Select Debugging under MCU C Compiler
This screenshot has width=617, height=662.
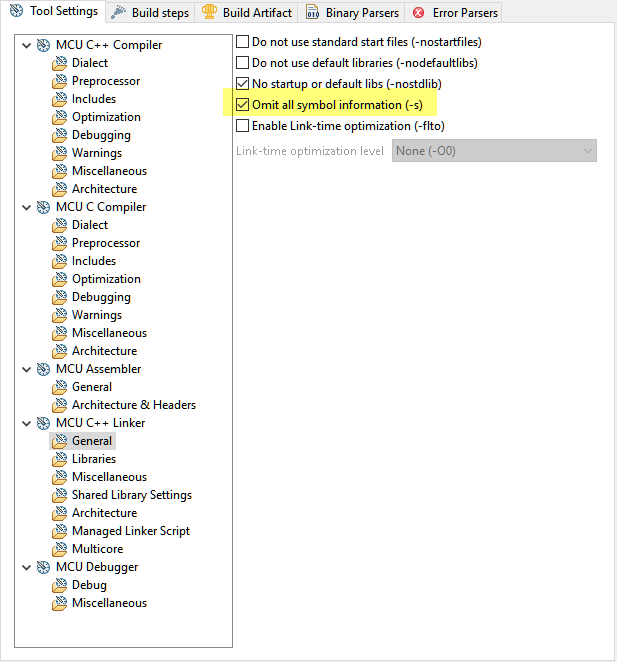click(101, 297)
